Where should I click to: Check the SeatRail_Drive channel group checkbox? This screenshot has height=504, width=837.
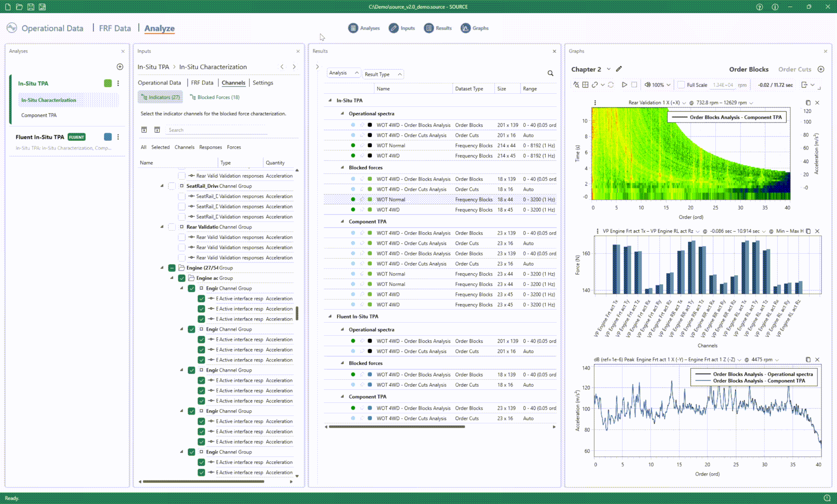pos(172,186)
